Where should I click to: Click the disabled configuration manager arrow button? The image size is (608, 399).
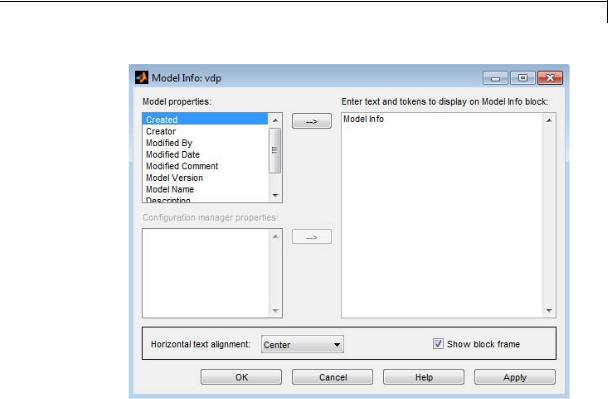point(312,237)
